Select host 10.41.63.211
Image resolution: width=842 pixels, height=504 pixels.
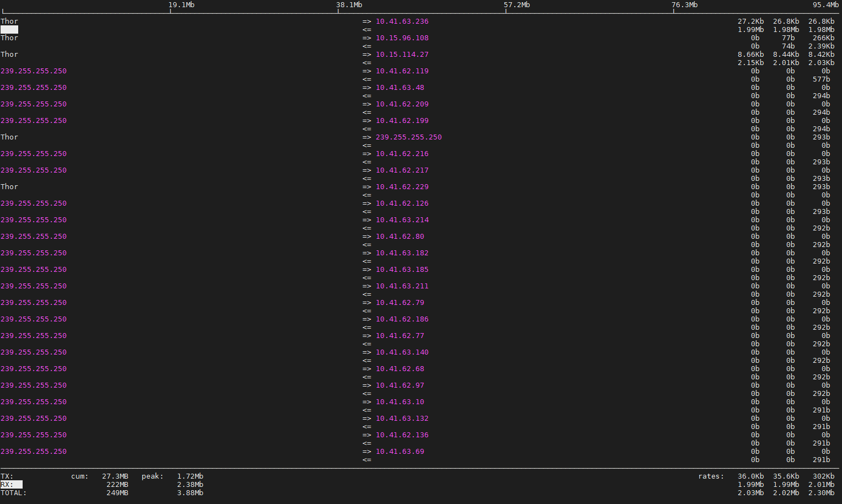402,286
